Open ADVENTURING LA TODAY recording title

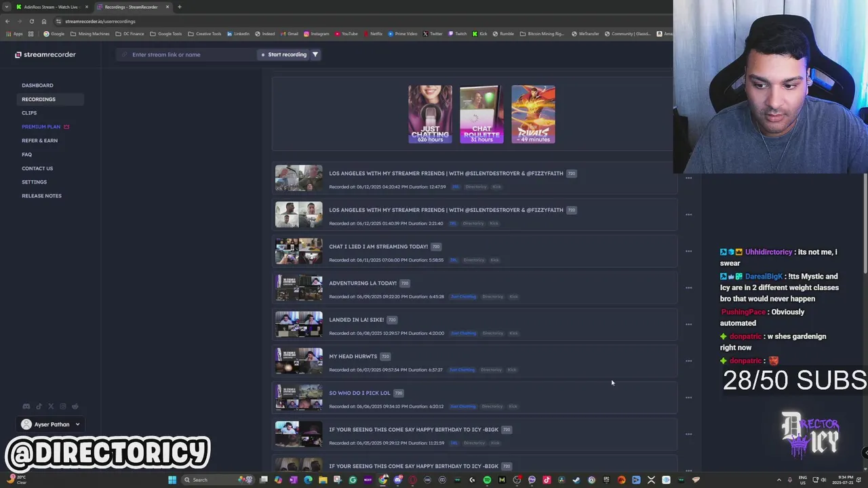(x=363, y=283)
